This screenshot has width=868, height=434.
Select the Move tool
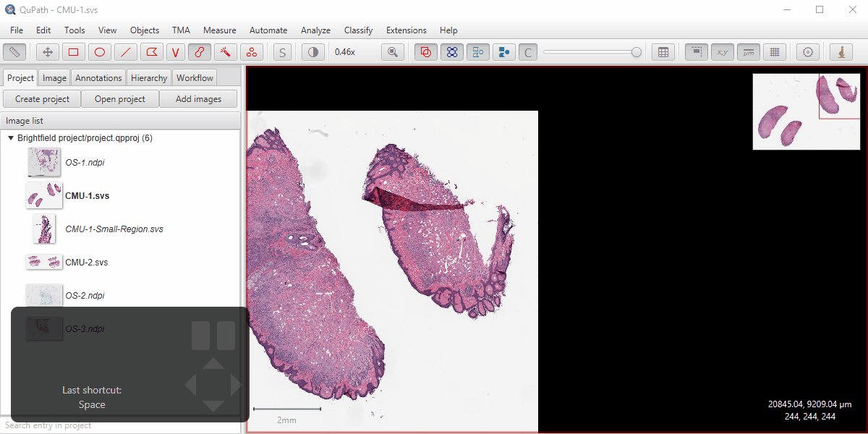click(48, 52)
